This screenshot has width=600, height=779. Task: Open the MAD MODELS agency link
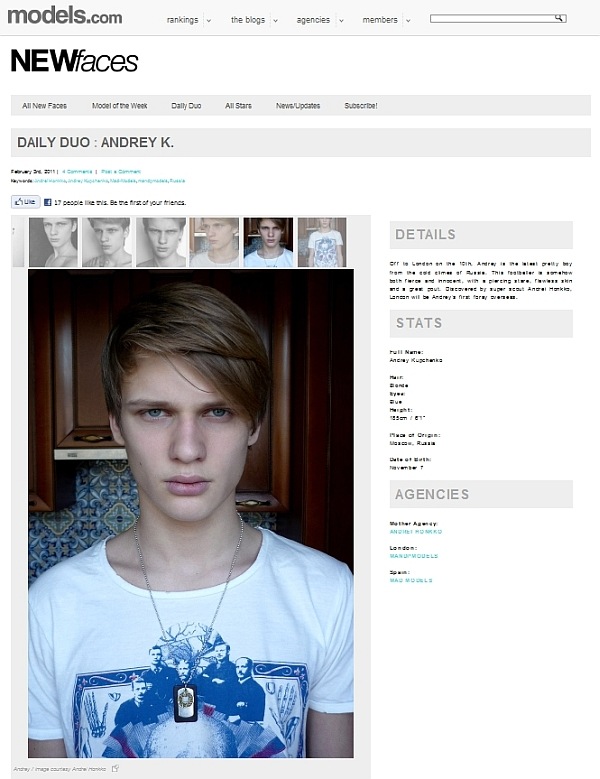411,580
